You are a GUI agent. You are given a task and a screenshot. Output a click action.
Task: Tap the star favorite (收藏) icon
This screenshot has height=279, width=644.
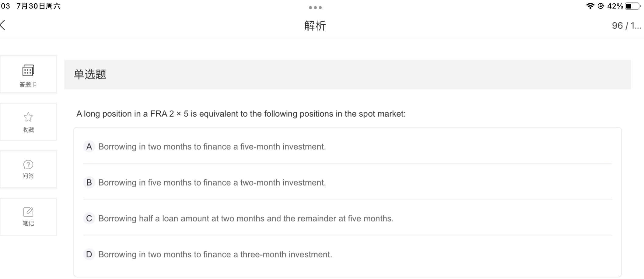[28, 117]
